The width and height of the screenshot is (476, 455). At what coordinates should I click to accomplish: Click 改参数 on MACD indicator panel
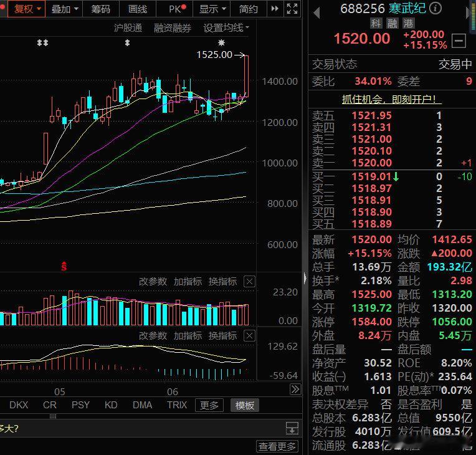pos(153,335)
